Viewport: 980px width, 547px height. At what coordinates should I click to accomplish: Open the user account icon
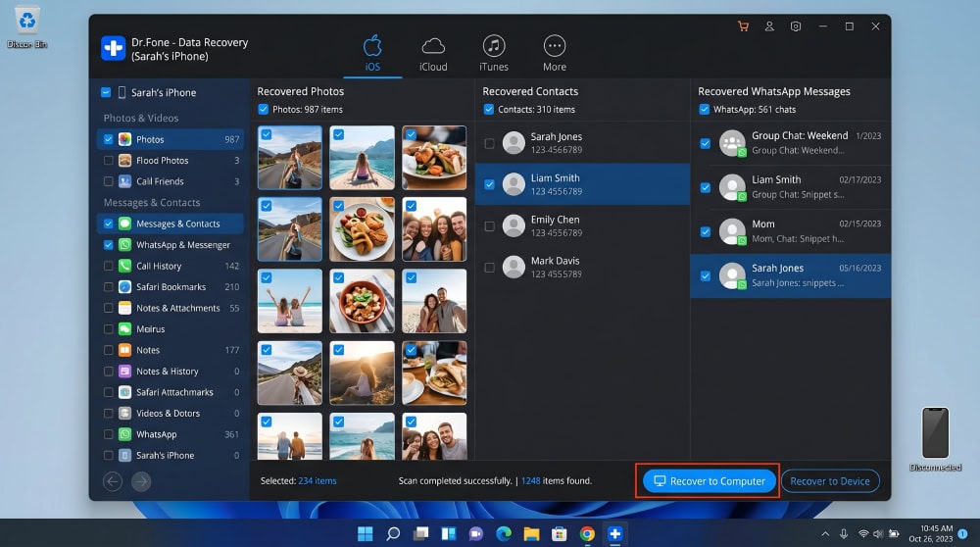tap(769, 26)
